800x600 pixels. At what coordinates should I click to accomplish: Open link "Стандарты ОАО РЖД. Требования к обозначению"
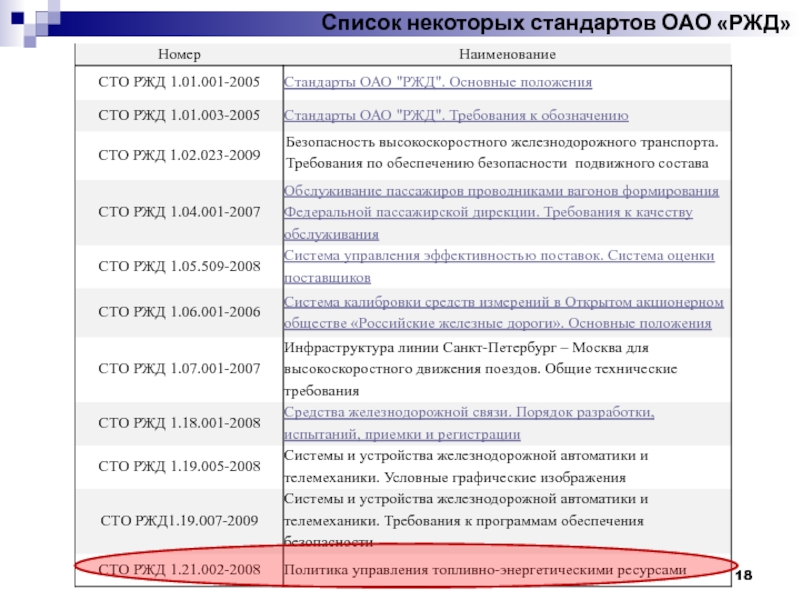[456, 115]
